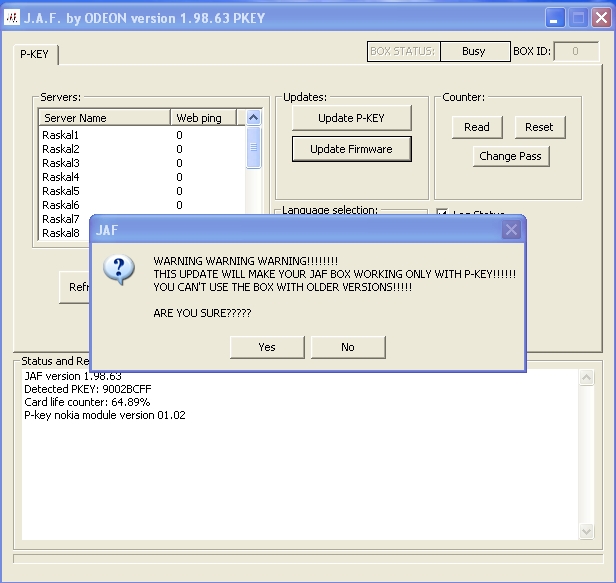Click the status log scroll-down arrow
The height and width of the screenshot is (583, 616).
click(587, 532)
